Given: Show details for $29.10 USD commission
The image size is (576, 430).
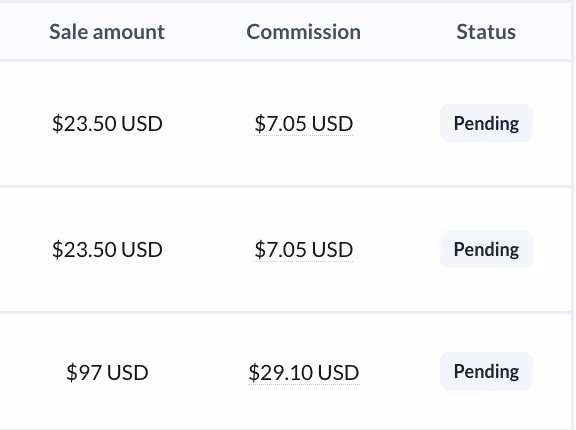Looking at the screenshot, I should pyautogui.click(x=304, y=372).
